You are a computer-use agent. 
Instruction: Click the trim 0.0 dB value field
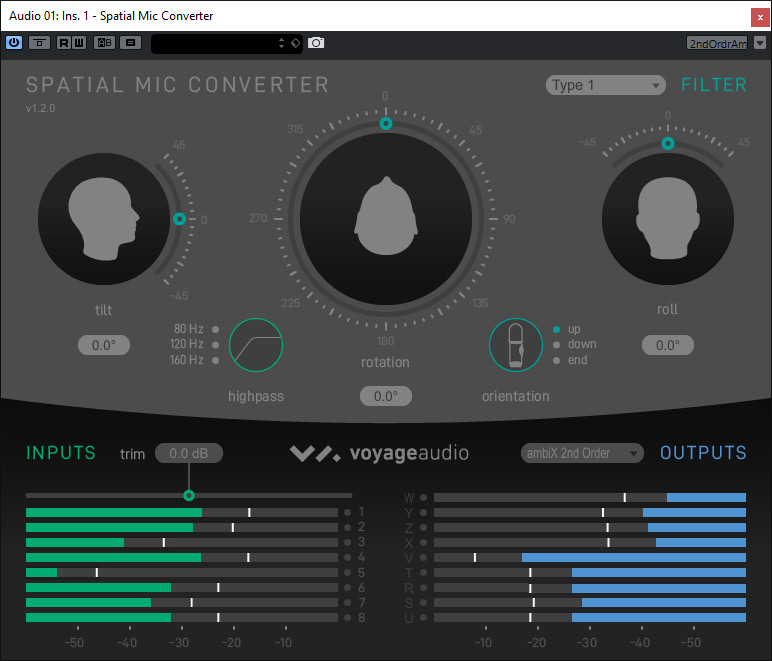(188, 454)
